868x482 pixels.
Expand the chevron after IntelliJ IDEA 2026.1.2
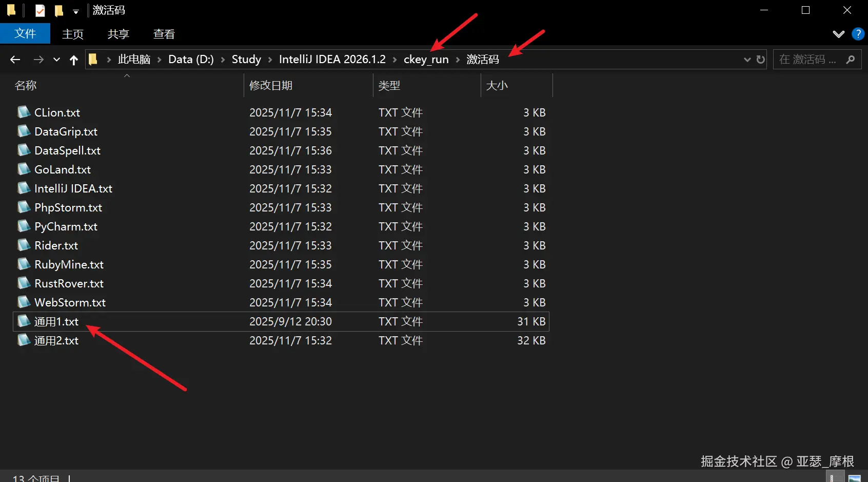click(x=394, y=60)
